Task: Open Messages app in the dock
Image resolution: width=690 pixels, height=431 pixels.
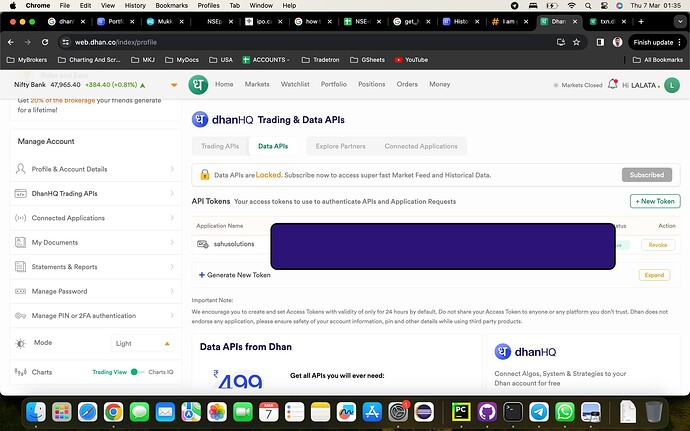Action: 139,413
